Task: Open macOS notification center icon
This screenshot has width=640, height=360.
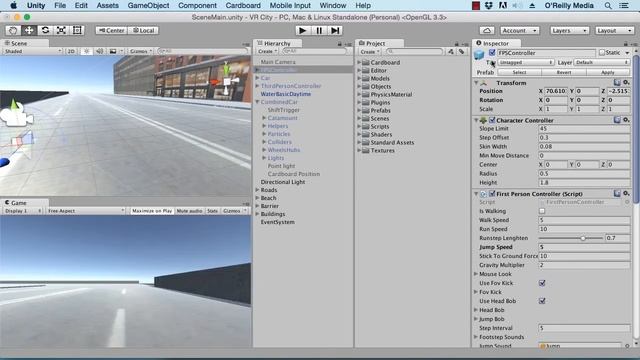Action: [624, 5]
